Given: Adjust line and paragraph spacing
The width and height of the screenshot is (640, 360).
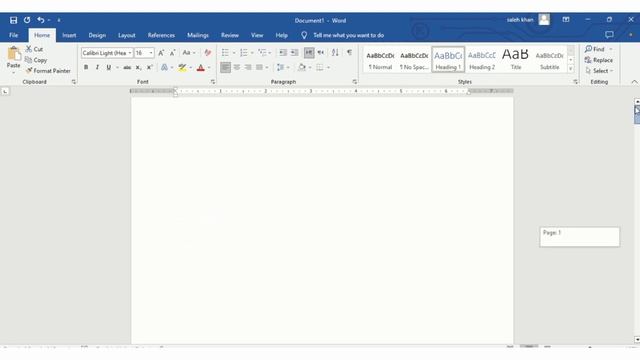Looking at the screenshot, I should [x=280, y=67].
